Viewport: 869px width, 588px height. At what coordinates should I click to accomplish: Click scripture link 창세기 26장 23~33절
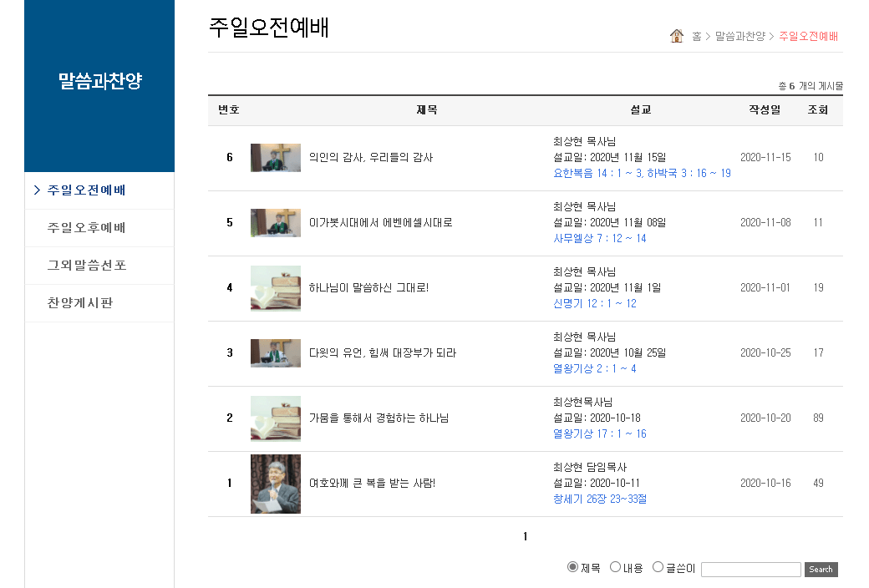pos(600,499)
